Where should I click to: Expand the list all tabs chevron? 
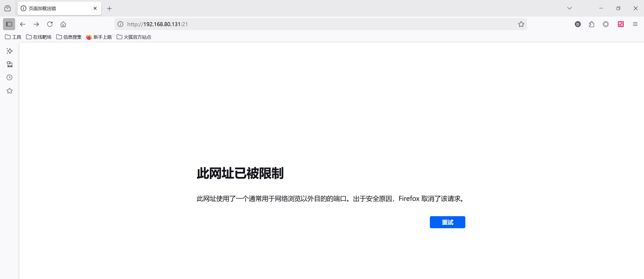tap(570, 8)
